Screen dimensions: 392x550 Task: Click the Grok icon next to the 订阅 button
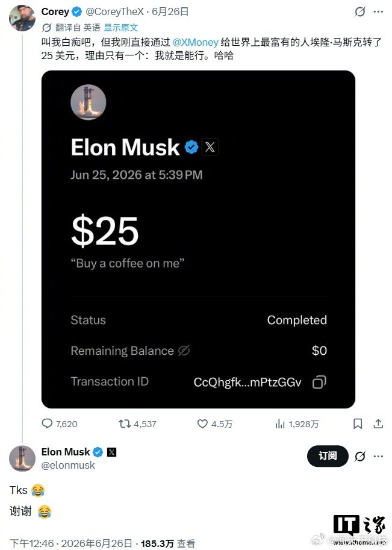[x=359, y=457]
